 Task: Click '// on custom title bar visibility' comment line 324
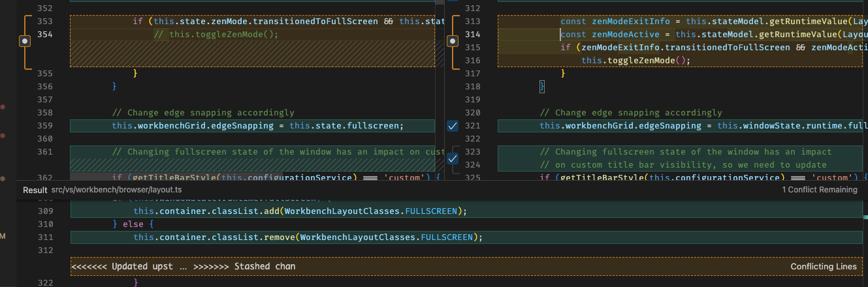click(683, 165)
